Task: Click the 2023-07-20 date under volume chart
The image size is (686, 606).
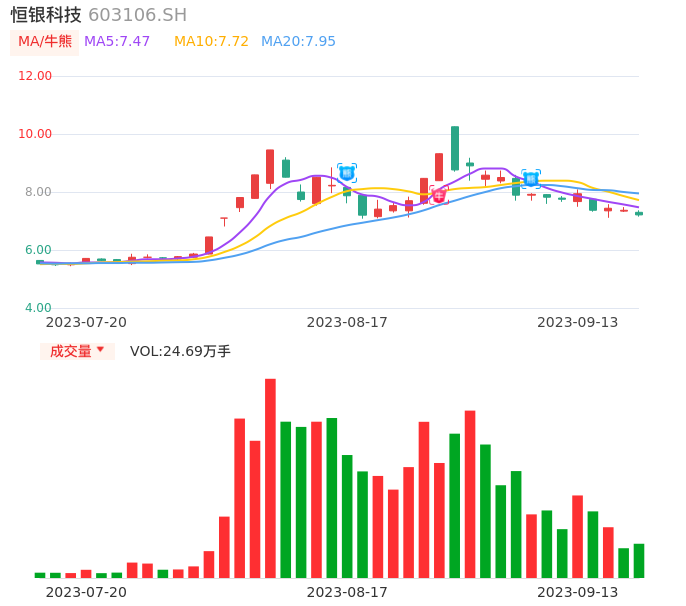Action: (x=86, y=592)
